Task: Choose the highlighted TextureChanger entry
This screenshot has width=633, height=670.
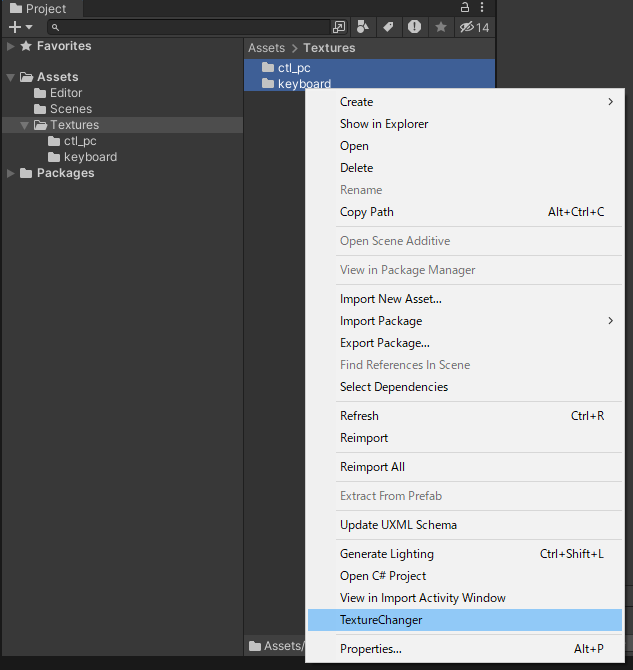Action: coord(465,620)
